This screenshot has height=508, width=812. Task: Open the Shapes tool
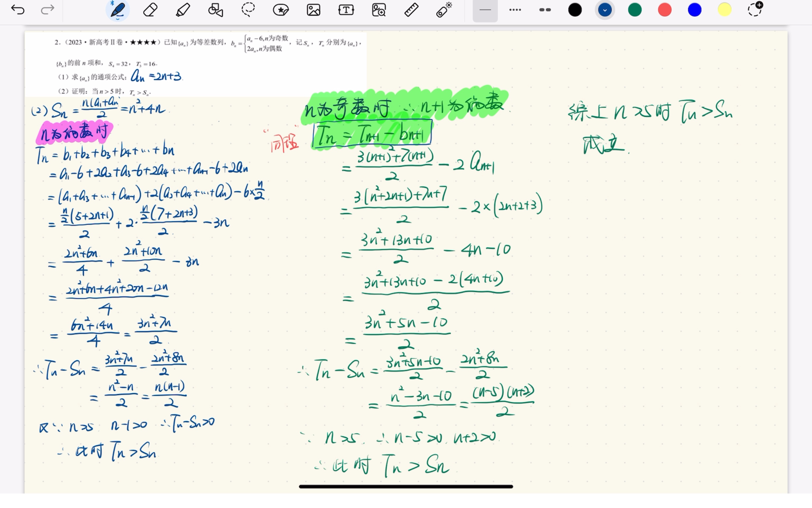coord(215,10)
